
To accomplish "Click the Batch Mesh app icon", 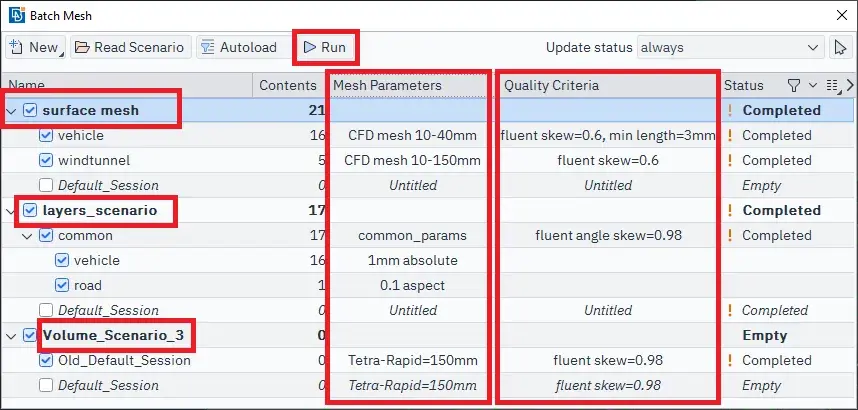I will 16,15.
